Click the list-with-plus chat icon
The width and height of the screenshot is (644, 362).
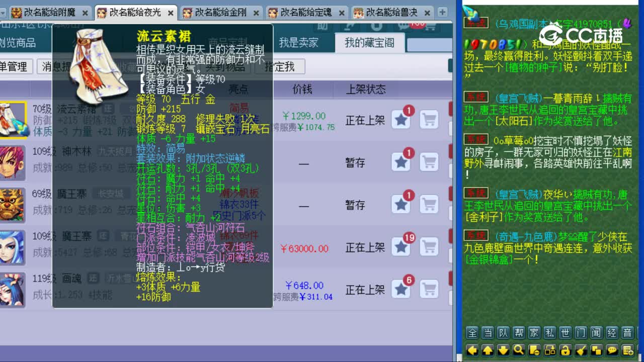pyautogui.click(x=628, y=350)
